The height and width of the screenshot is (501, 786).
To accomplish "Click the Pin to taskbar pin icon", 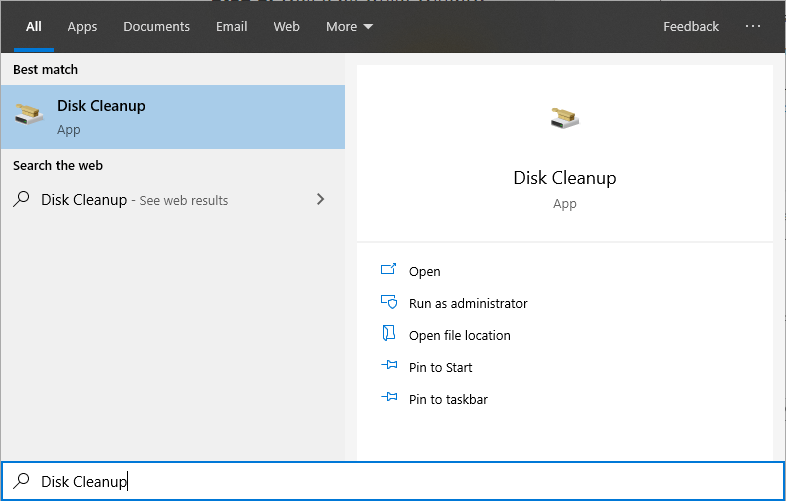I will pos(389,397).
